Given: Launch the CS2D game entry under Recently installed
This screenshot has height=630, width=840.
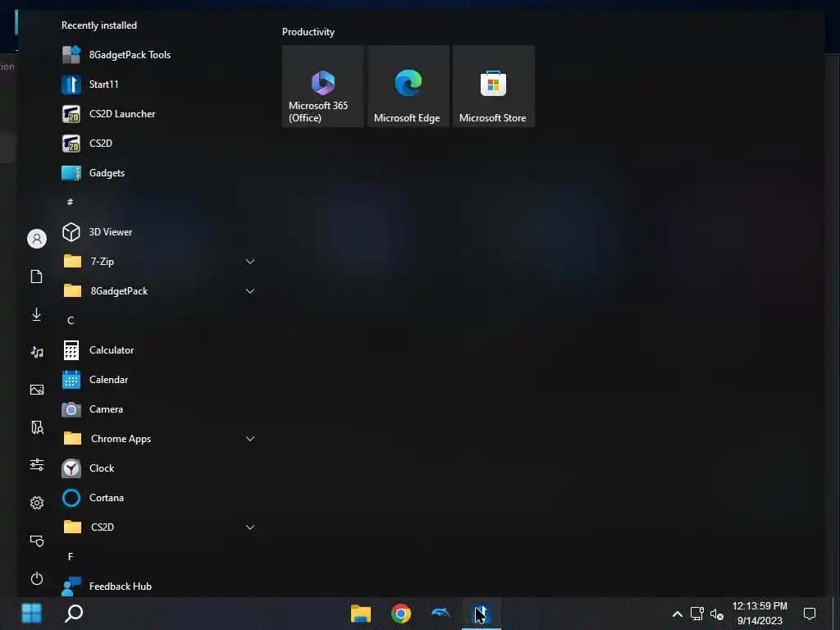Looking at the screenshot, I should 158,143.
